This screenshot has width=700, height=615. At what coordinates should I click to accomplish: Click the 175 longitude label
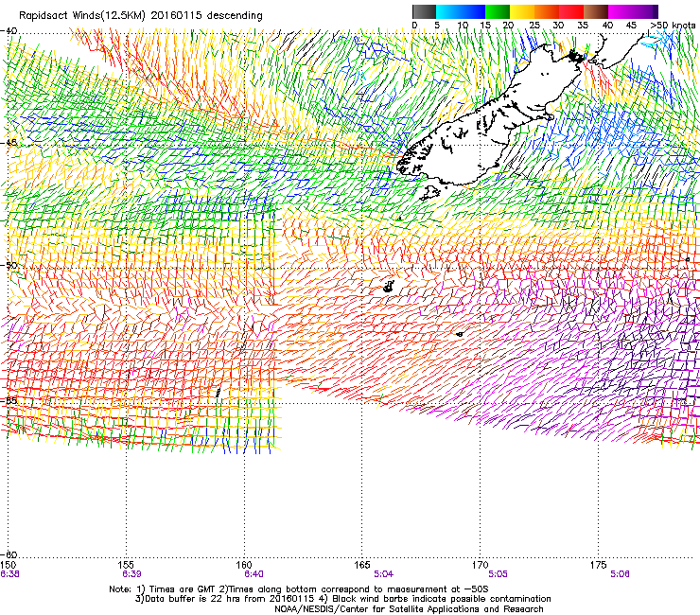(x=598, y=565)
